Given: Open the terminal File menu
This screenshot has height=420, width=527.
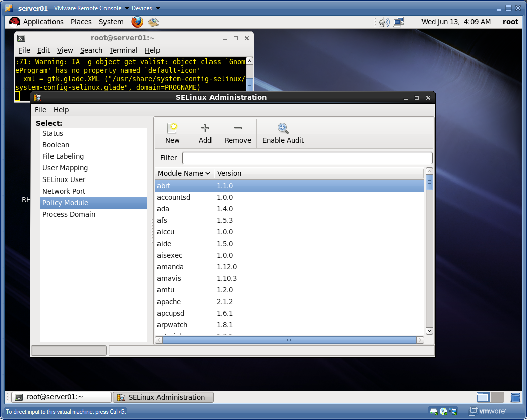Looking at the screenshot, I should 24,51.
